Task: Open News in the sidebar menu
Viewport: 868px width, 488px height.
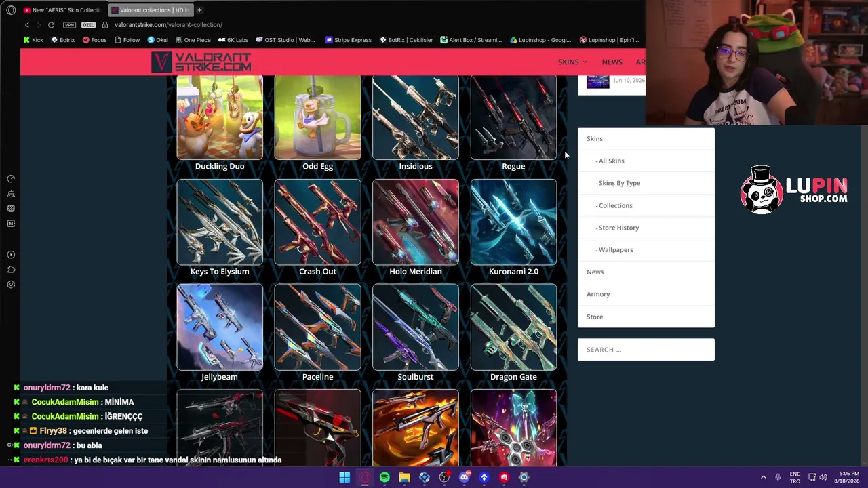Action: pyautogui.click(x=595, y=272)
